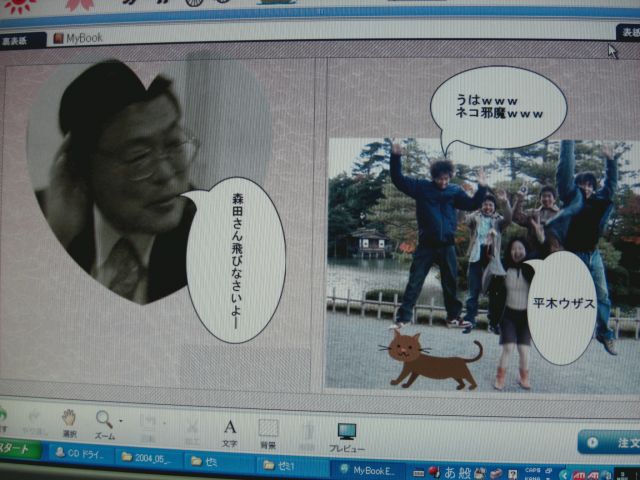Click the Zoom magnifier tool
640x480 pixels.
(103, 420)
